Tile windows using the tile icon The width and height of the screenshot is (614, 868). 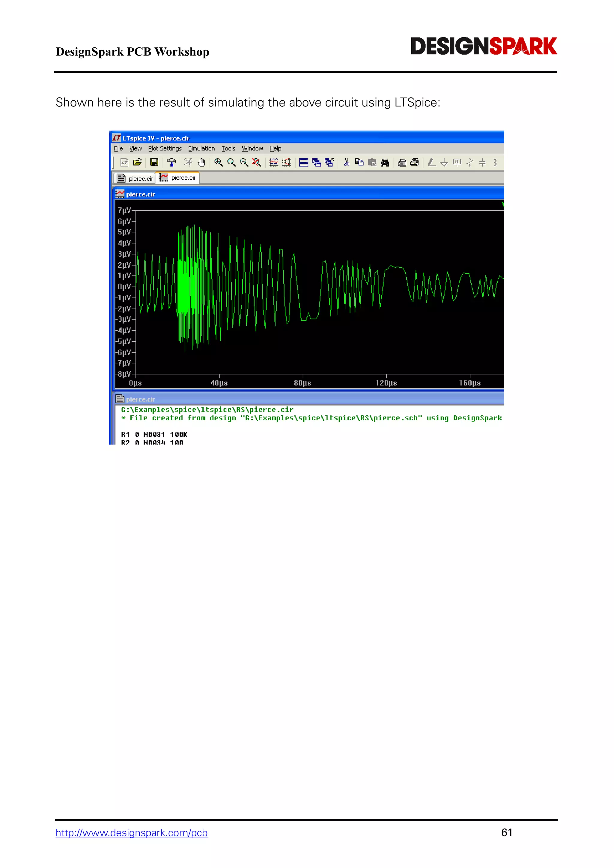click(304, 162)
